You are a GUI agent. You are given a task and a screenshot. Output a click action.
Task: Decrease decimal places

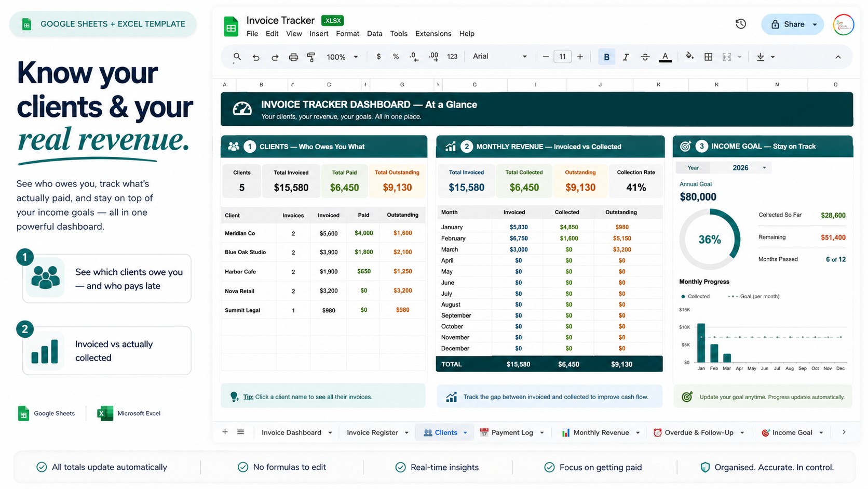pyautogui.click(x=414, y=57)
